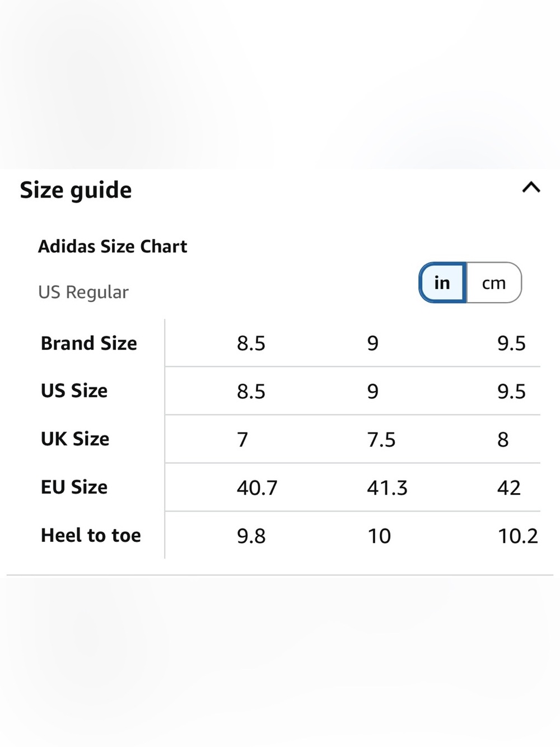The height and width of the screenshot is (747, 560).
Task: Select US Size value 8.5
Action: (251, 392)
